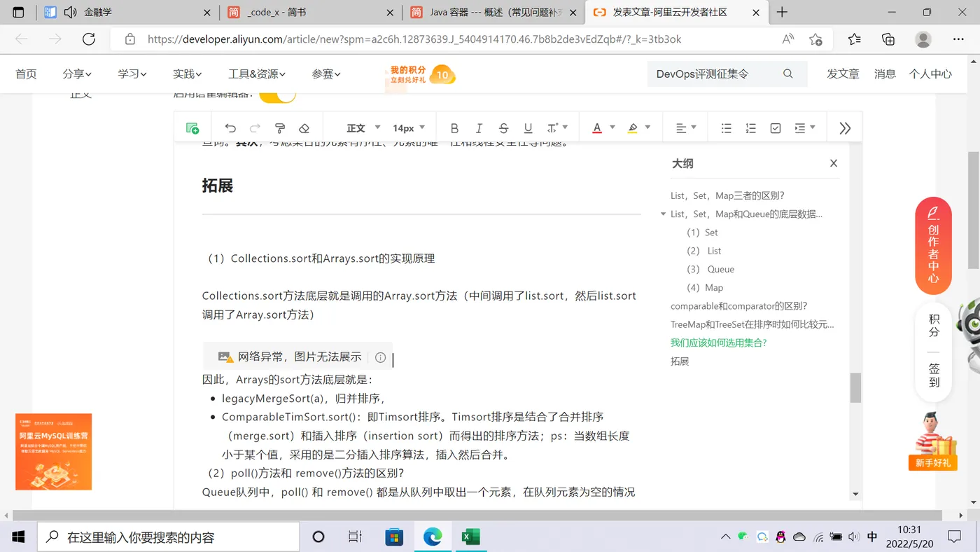Toggle italic formatting
The image size is (980, 552).
point(479,128)
